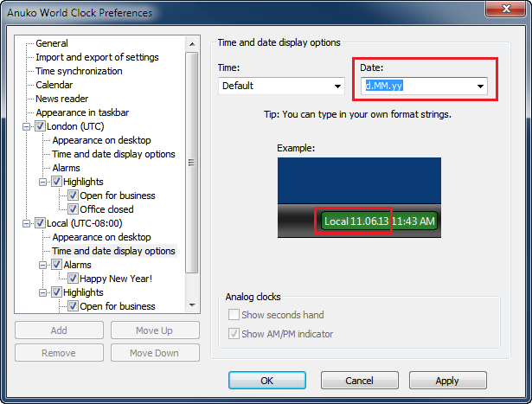Click the Remove button

[59, 353]
